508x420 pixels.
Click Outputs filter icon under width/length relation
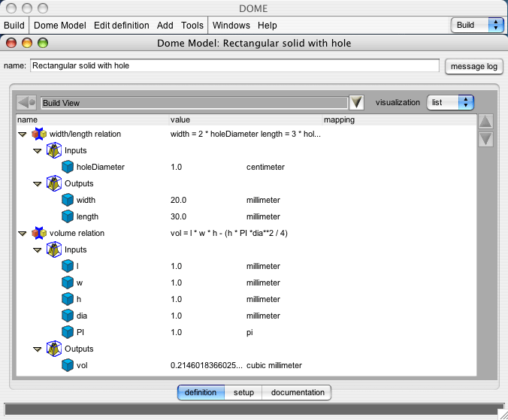54,183
